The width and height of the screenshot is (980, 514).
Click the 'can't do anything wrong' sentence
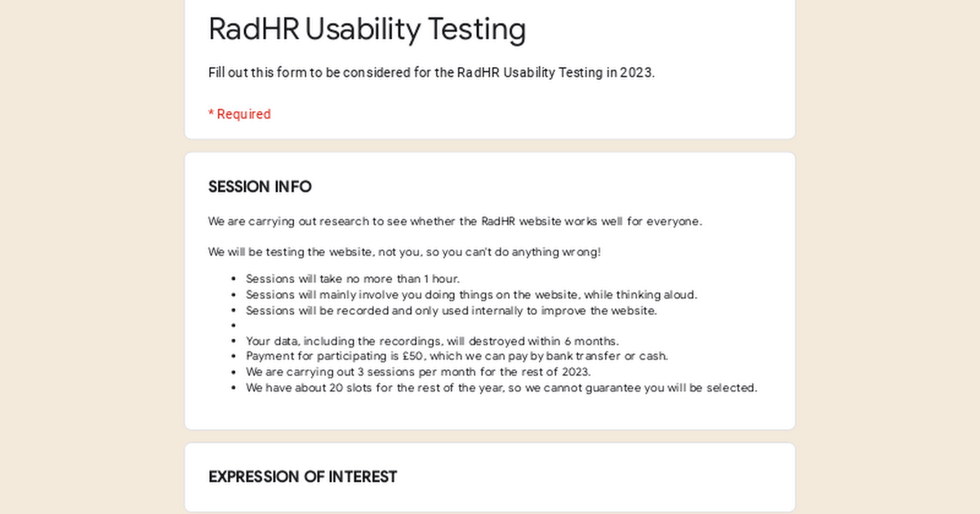pos(404,252)
